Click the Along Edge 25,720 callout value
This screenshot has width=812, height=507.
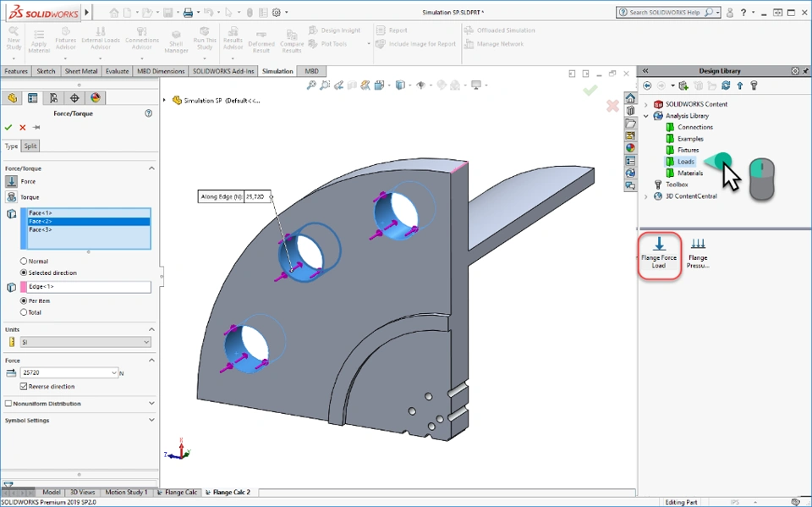[x=257, y=196]
